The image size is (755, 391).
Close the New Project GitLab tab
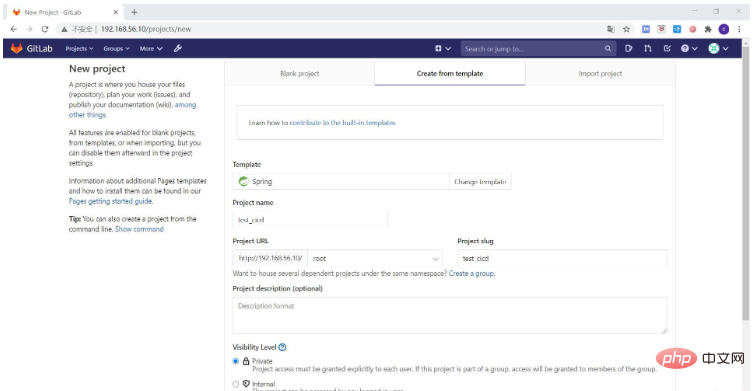click(116, 12)
